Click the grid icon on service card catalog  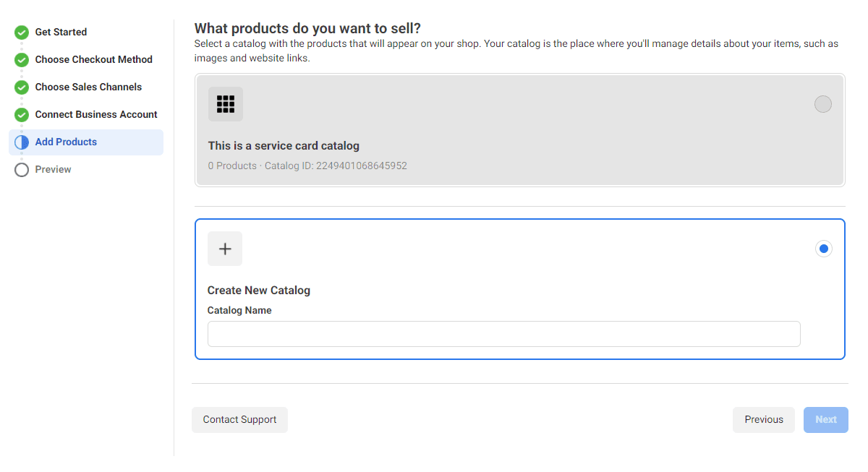(226, 104)
